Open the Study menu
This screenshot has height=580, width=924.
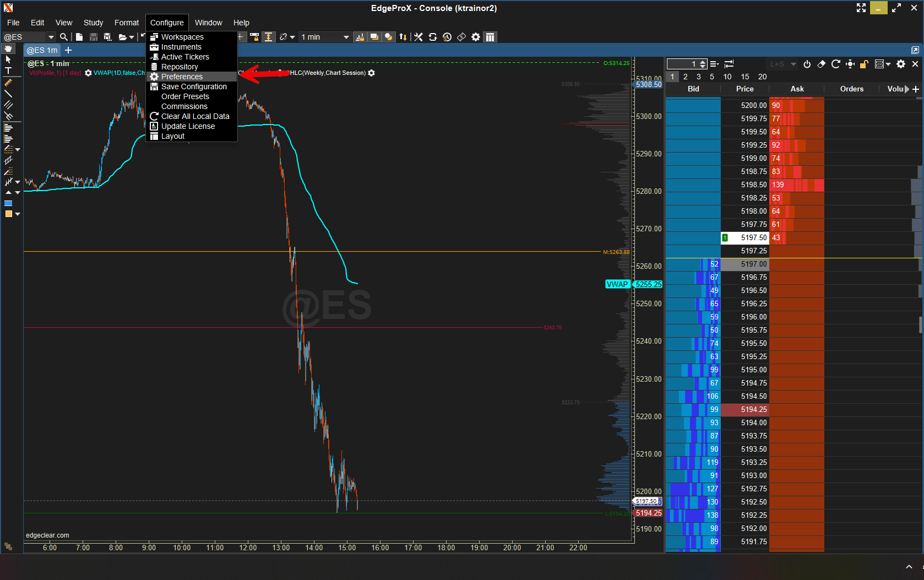(x=93, y=23)
